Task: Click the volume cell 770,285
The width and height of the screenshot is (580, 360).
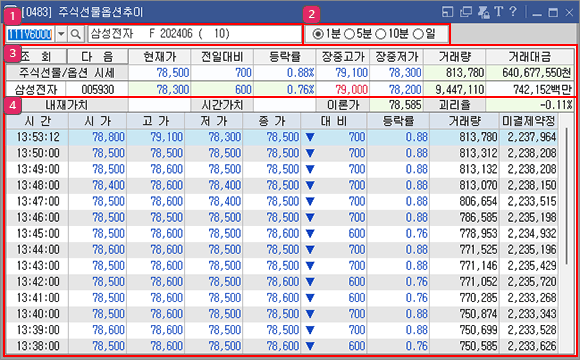Action: click(464, 298)
